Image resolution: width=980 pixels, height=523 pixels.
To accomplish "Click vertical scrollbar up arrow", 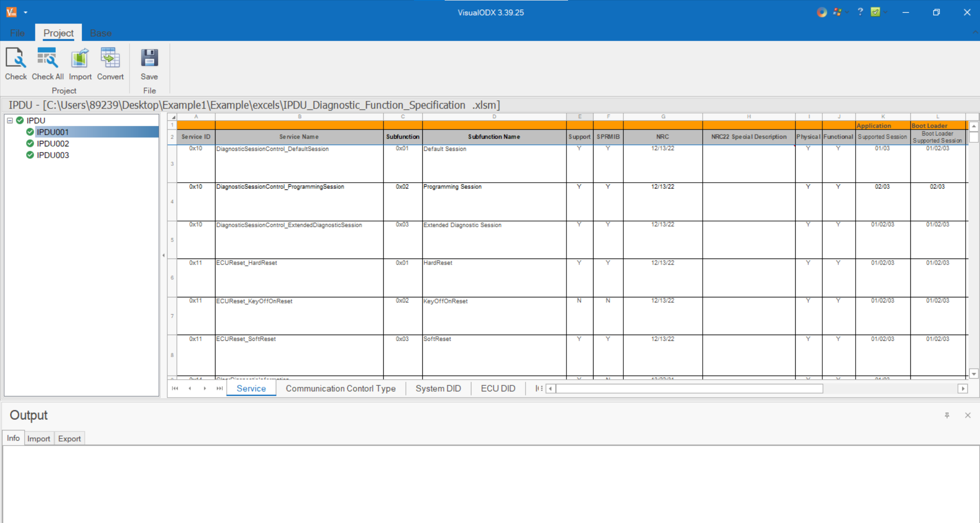I will (974, 126).
